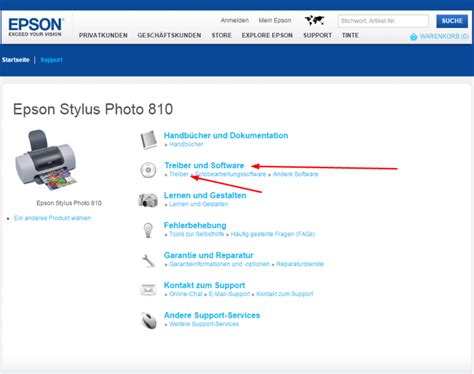Open the TINTE menu
Screen dimensions: 474x374
click(350, 35)
